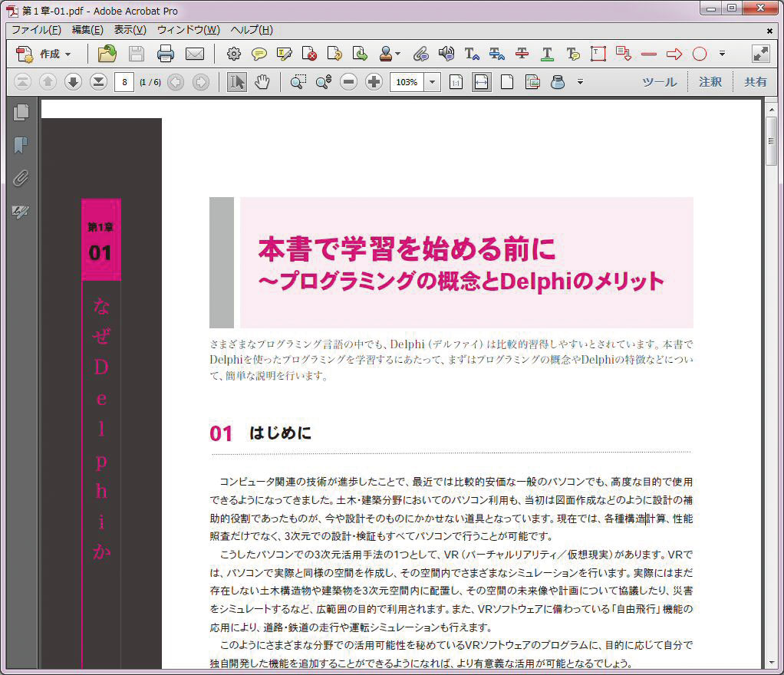The image size is (784, 675).
Task: Toggle read mode with the expand icon
Action: tap(760, 54)
